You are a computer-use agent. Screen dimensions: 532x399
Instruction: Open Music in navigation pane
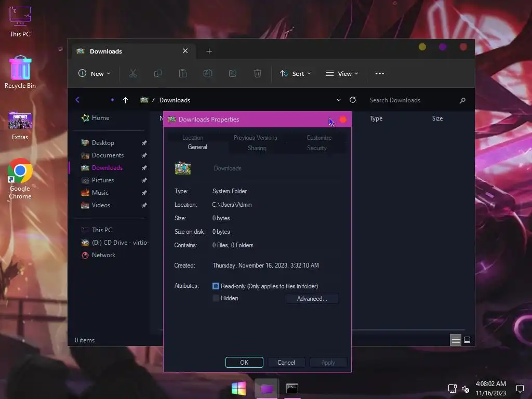[100, 193]
